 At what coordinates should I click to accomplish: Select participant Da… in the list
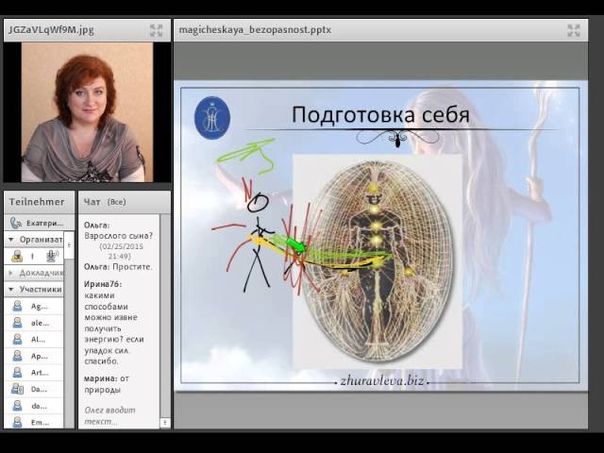click(x=33, y=389)
